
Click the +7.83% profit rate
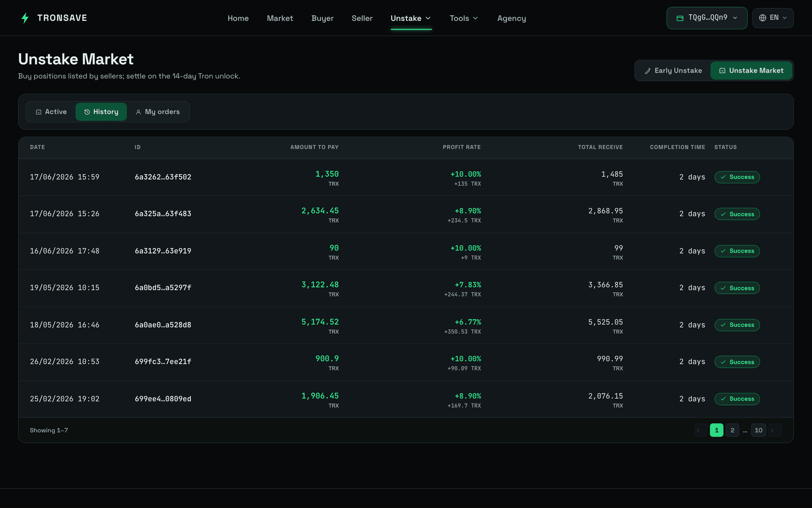468,285
